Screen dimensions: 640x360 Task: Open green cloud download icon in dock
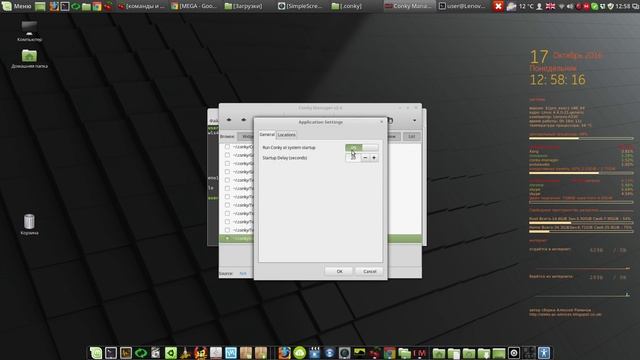coord(299,353)
